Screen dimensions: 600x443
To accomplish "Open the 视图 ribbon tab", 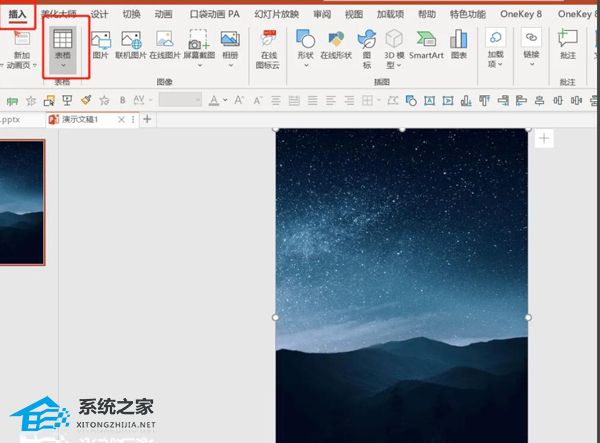I will (x=353, y=15).
